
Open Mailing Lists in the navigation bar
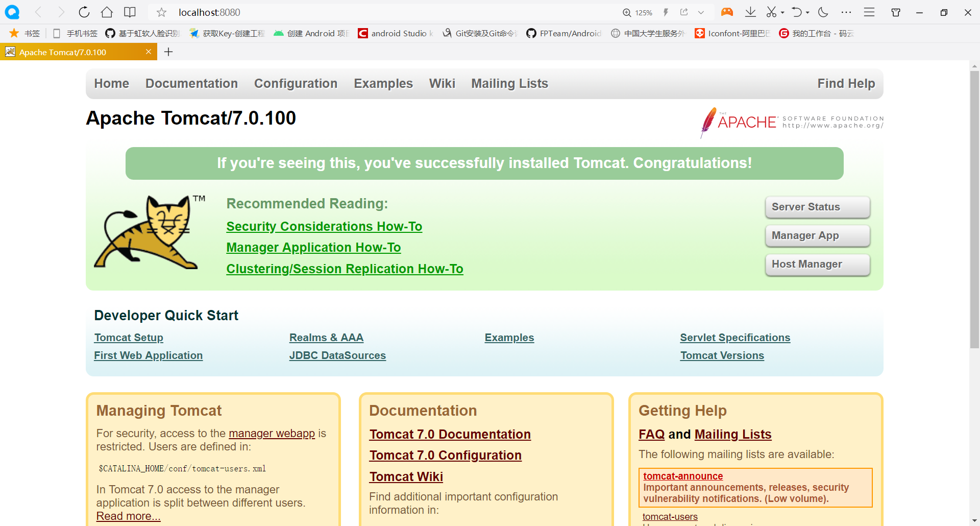pyautogui.click(x=509, y=84)
